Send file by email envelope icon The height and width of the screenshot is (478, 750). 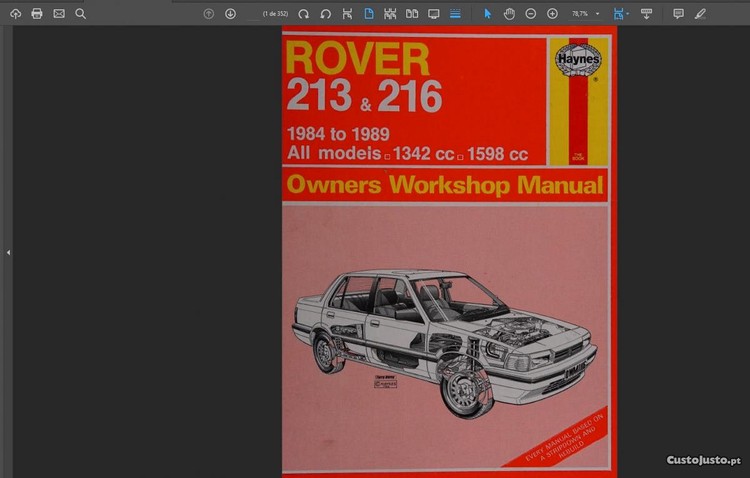(x=59, y=14)
